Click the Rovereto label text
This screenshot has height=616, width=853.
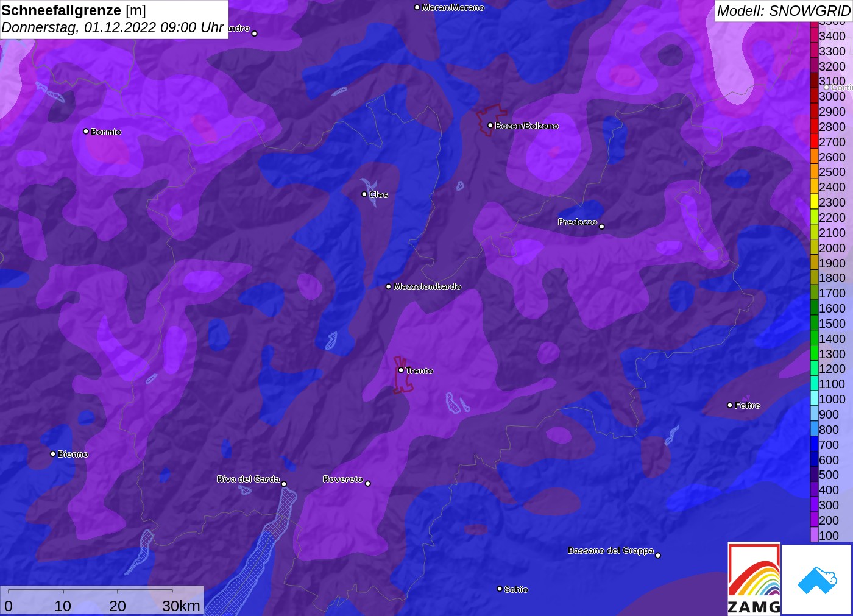pos(343,479)
